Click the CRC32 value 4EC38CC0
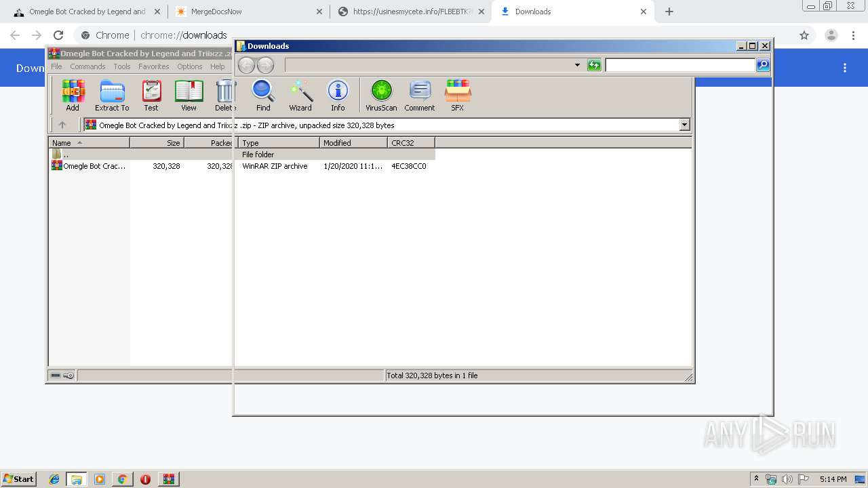Image resolution: width=868 pixels, height=488 pixels. (x=408, y=166)
